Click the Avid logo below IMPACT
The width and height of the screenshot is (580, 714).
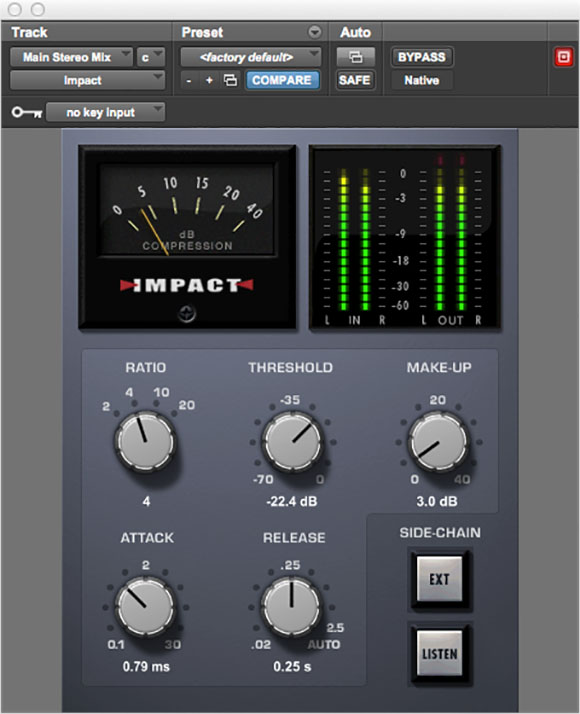pos(187,313)
